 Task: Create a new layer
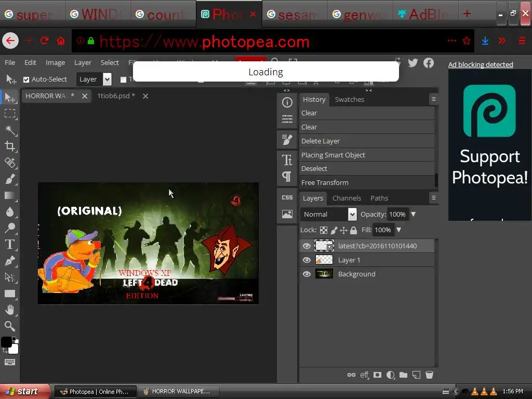pyautogui.click(x=416, y=375)
